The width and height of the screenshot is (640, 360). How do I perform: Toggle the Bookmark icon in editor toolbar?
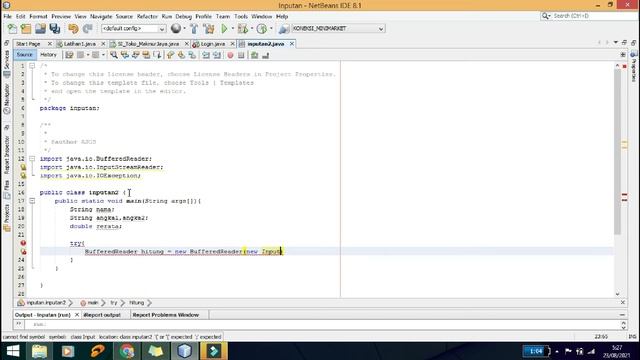[x=192, y=55]
